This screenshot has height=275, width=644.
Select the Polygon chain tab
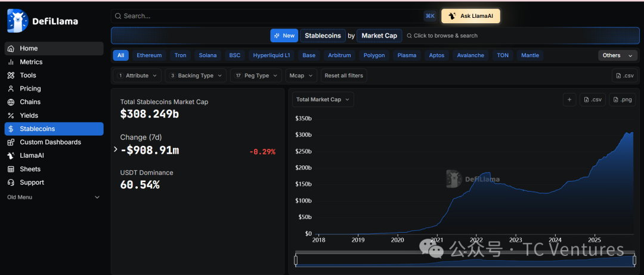[x=374, y=55]
